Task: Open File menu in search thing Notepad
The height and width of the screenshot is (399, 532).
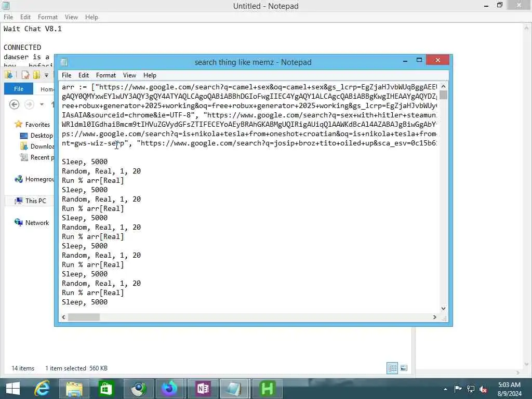Action: tap(66, 75)
